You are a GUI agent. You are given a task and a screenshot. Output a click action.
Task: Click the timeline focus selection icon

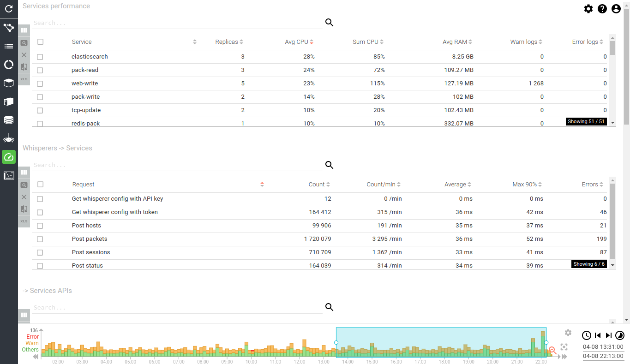coord(564,347)
